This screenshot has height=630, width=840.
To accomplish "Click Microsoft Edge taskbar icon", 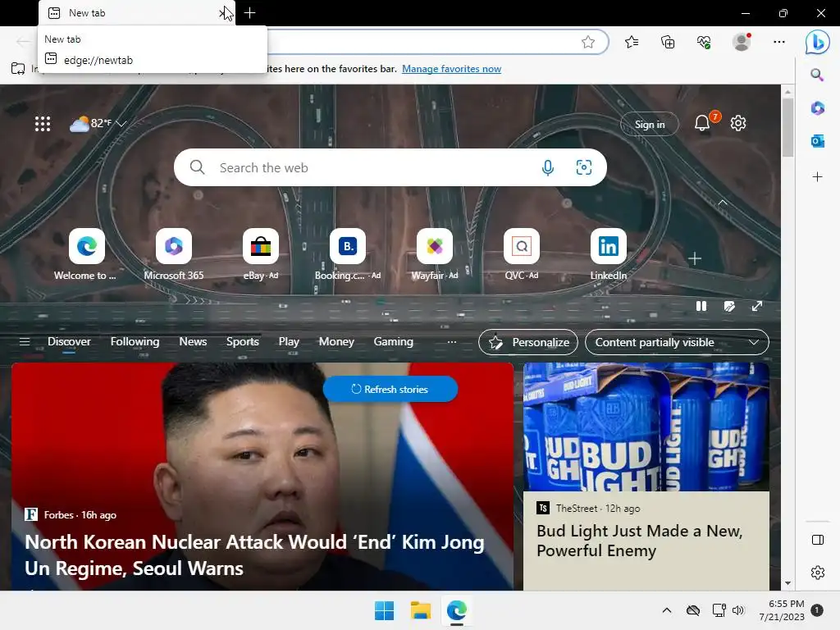I will point(456,610).
